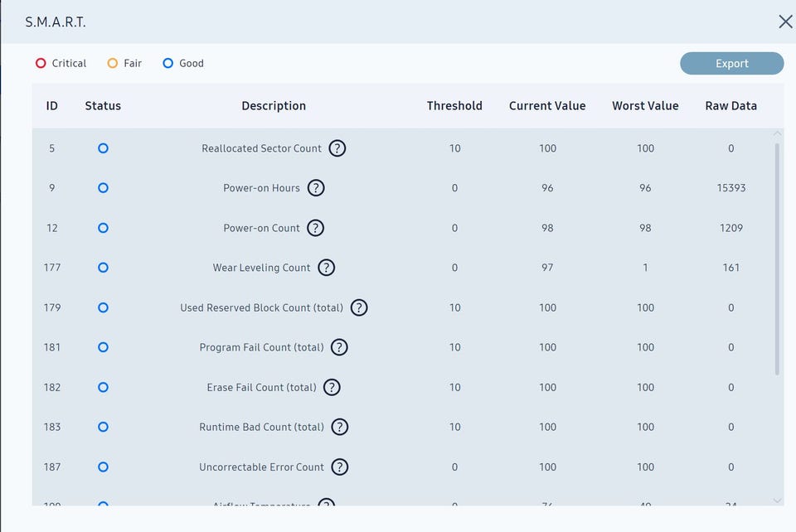
Task: Close the S.M.A.R.T. dialog
Action: (785, 22)
